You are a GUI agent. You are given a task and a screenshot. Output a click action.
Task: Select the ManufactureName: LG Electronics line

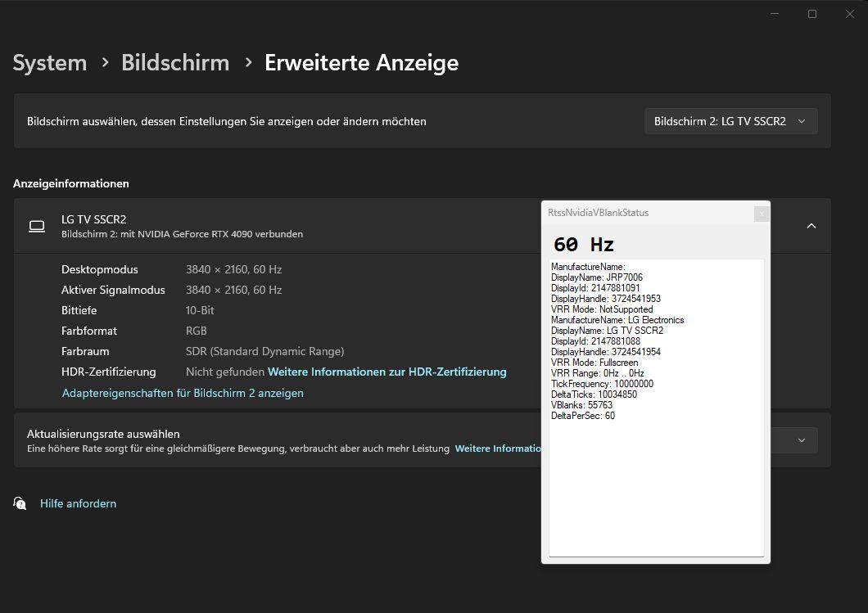[617, 320]
